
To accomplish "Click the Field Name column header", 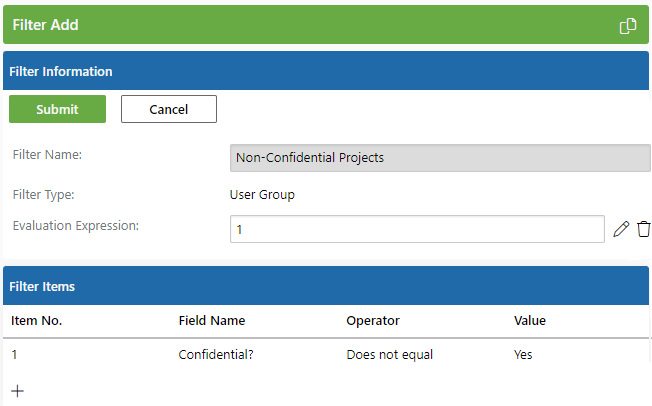I will [212, 321].
